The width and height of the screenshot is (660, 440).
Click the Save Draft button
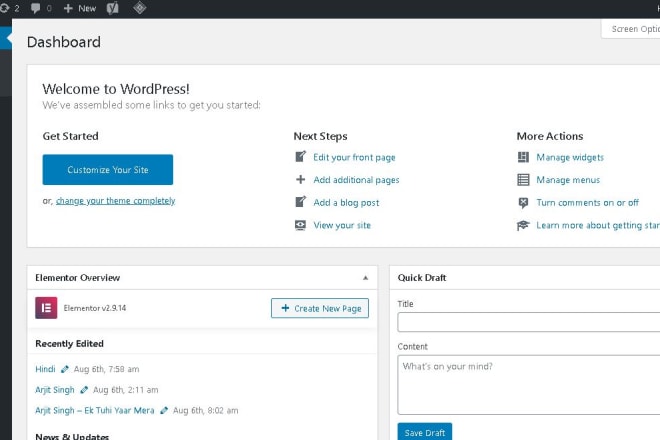pyautogui.click(x=425, y=432)
